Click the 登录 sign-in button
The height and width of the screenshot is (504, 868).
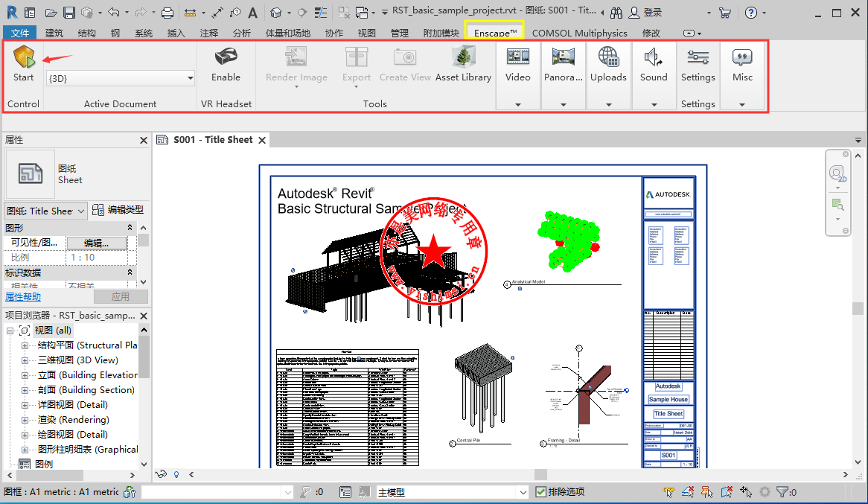pos(646,12)
